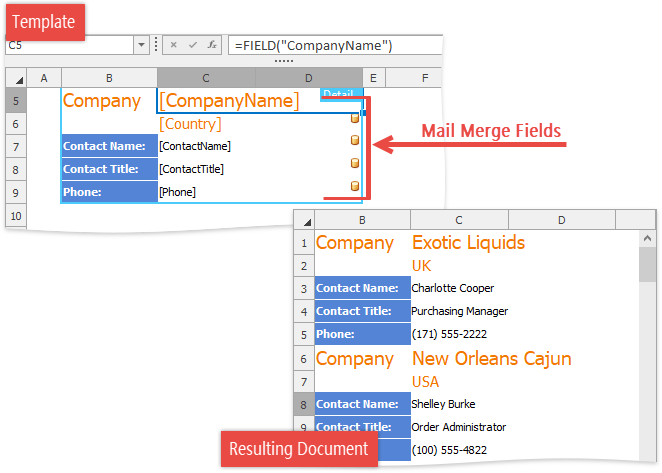The image size is (662, 473).
Task: Open the Name Box dropdown arrow
Action: coord(140,45)
